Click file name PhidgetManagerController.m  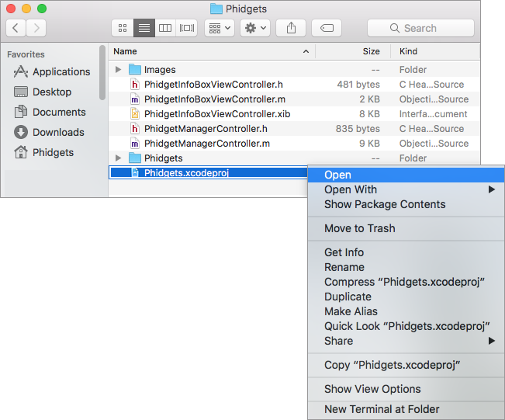[x=207, y=144]
